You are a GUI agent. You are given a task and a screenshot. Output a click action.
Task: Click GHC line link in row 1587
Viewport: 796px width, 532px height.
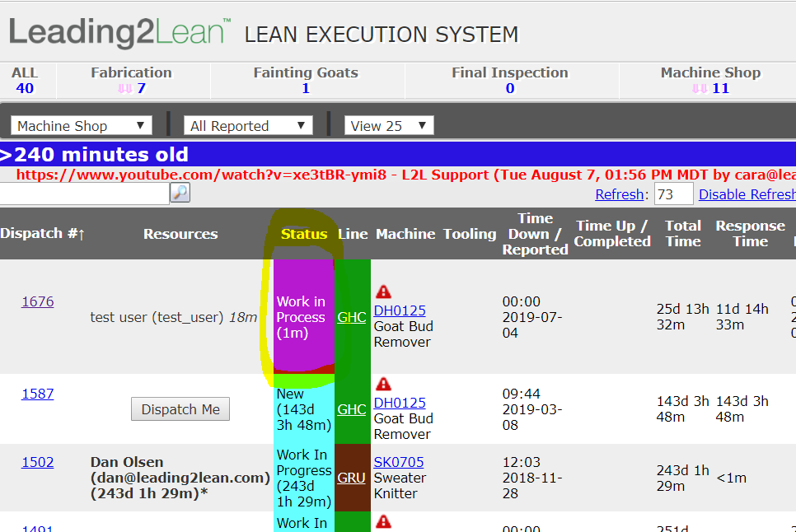click(352, 410)
